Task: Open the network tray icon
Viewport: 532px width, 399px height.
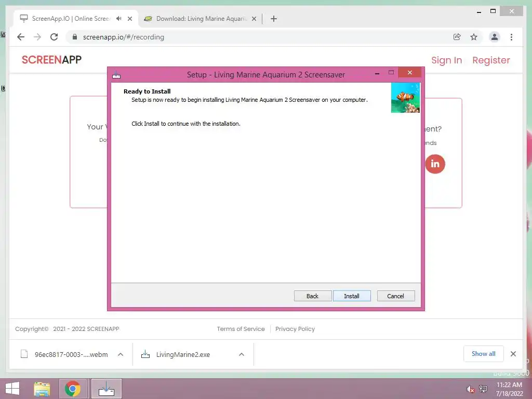Action: pyautogui.click(x=483, y=389)
